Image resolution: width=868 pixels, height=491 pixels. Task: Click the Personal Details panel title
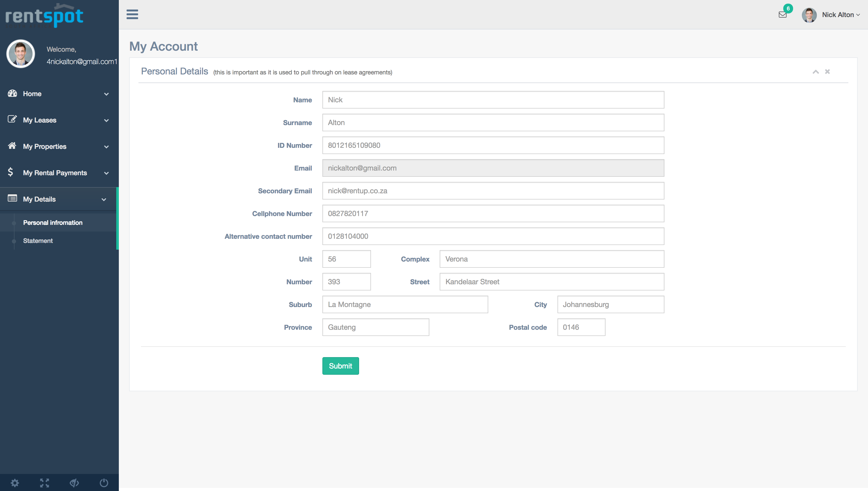(x=175, y=72)
